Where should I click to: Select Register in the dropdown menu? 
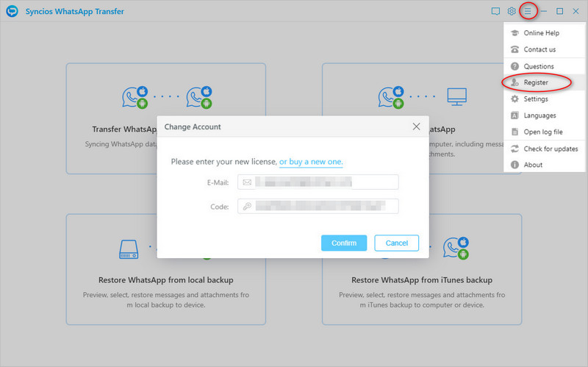[544, 82]
